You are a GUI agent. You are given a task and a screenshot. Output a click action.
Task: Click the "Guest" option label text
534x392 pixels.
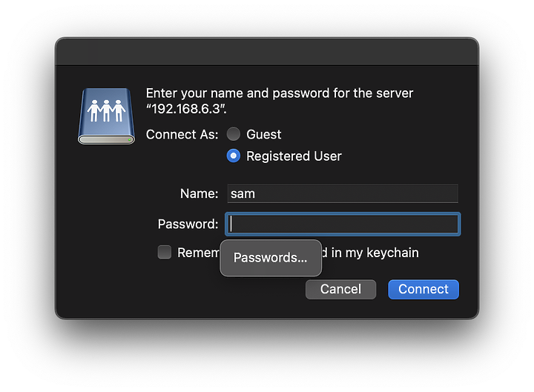(264, 134)
